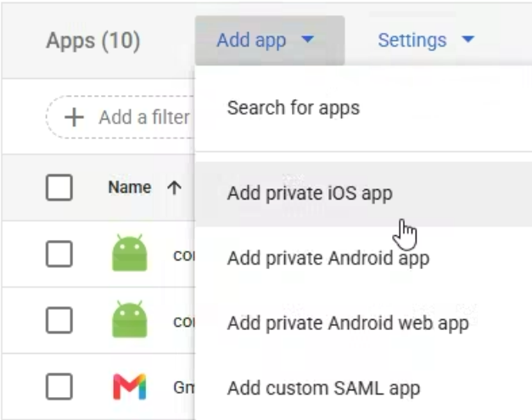The image size is (532, 420).
Task: Check the box for the first Android app
Action: [x=59, y=254]
